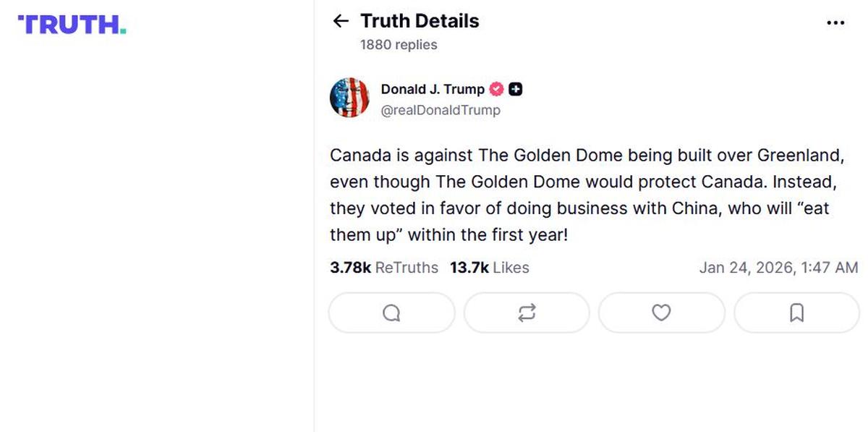Screen dimensions: 868x432
Task: Open the @realDonaldTrump handle link
Action: 441,111
